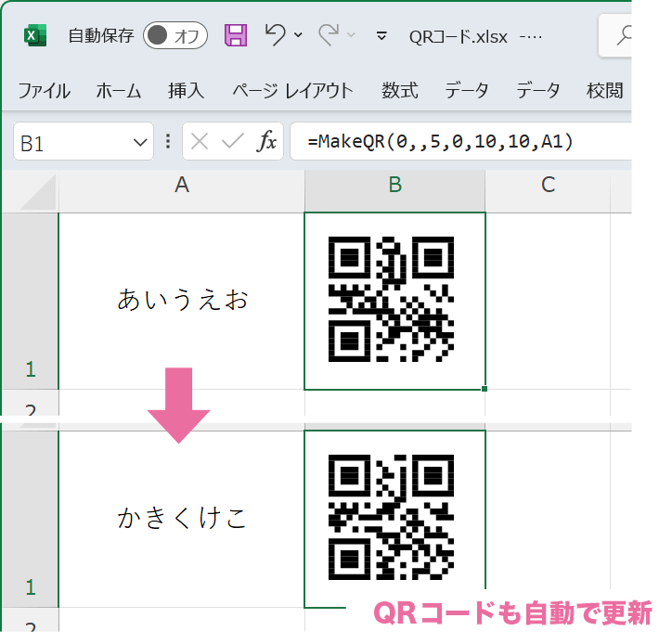
Task: Open Insert Function via fx icon
Action: (x=266, y=141)
